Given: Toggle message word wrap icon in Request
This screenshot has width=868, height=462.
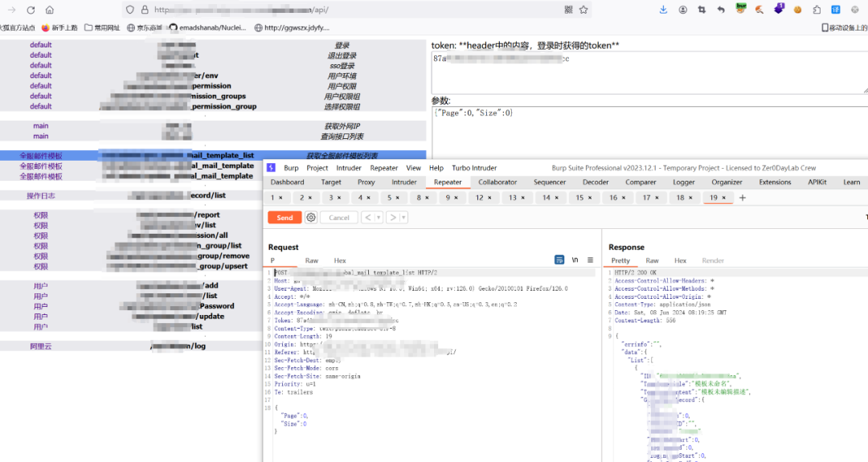Looking at the screenshot, I should click(559, 260).
